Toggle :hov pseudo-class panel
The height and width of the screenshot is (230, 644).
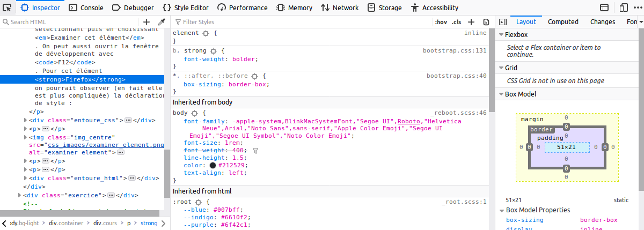(x=441, y=22)
